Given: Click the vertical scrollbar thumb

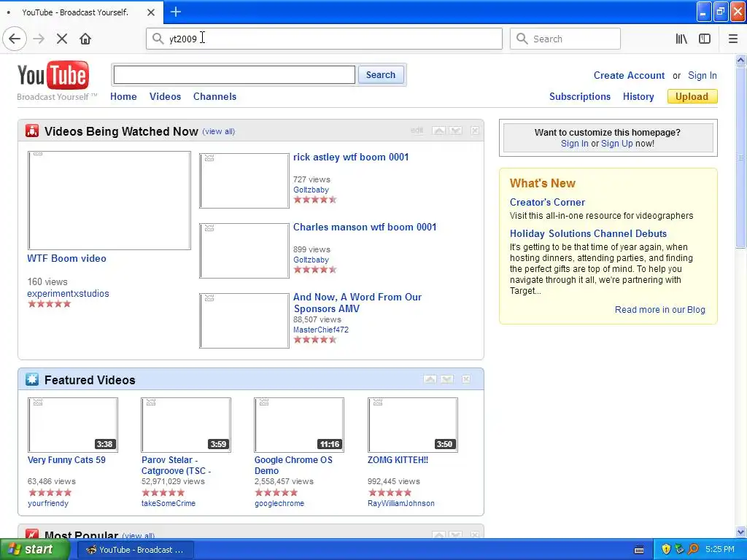Looking at the screenshot, I should (x=741, y=157).
